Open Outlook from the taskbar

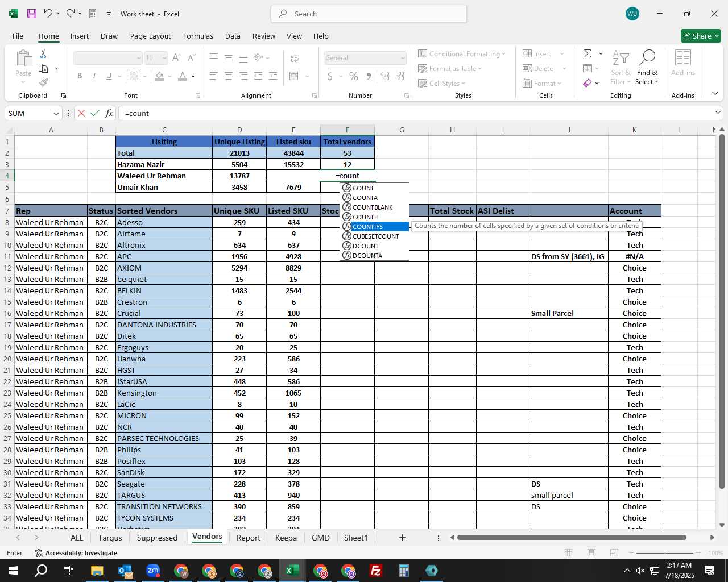tap(125, 571)
